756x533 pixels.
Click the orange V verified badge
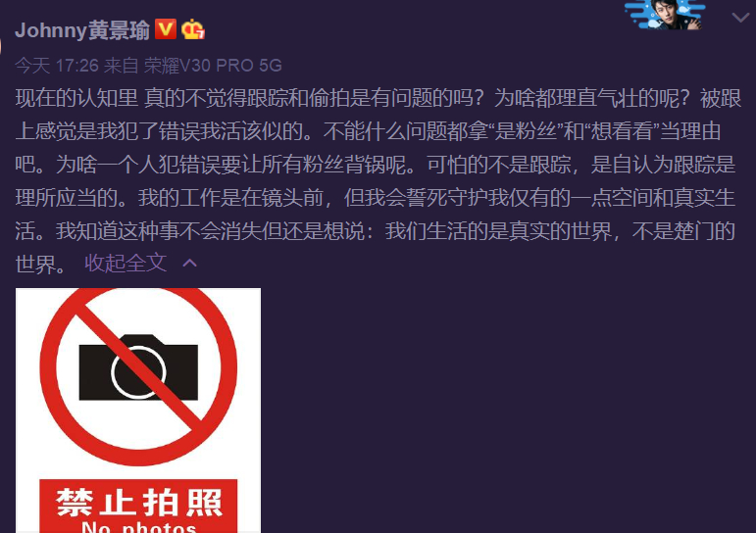click(x=166, y=29)
